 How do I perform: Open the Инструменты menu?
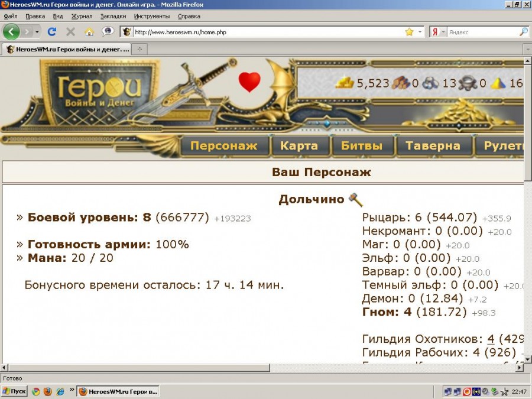point(152,16)
